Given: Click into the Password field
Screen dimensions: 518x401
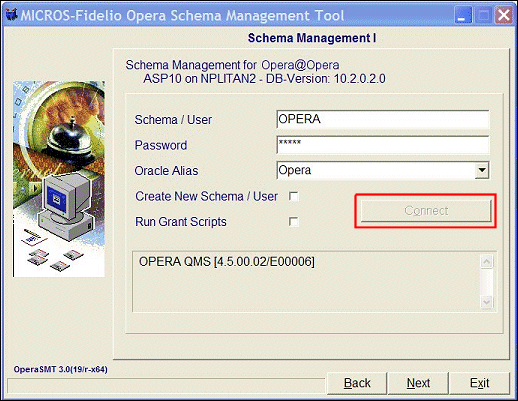Looking at the screenshot, I should coord(383,145).
